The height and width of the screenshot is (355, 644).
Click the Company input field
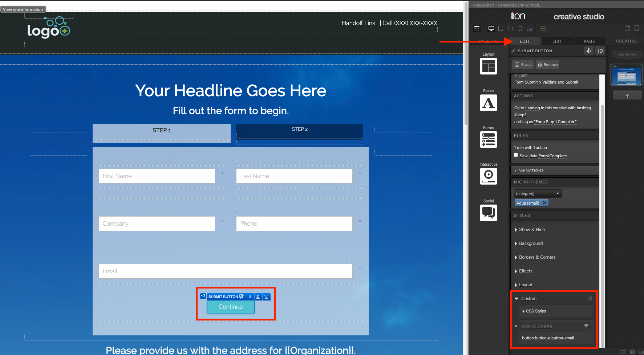(157, 223)
